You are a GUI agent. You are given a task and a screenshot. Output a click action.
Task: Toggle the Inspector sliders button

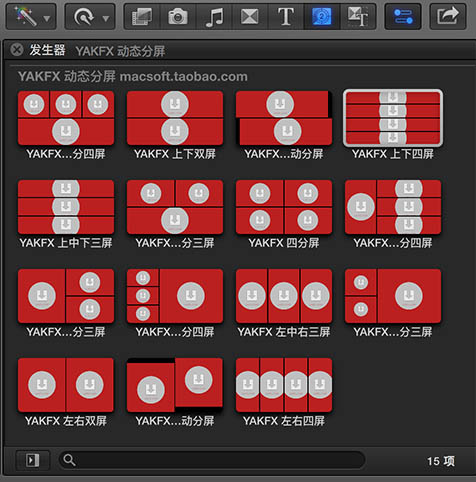point(403,17)
